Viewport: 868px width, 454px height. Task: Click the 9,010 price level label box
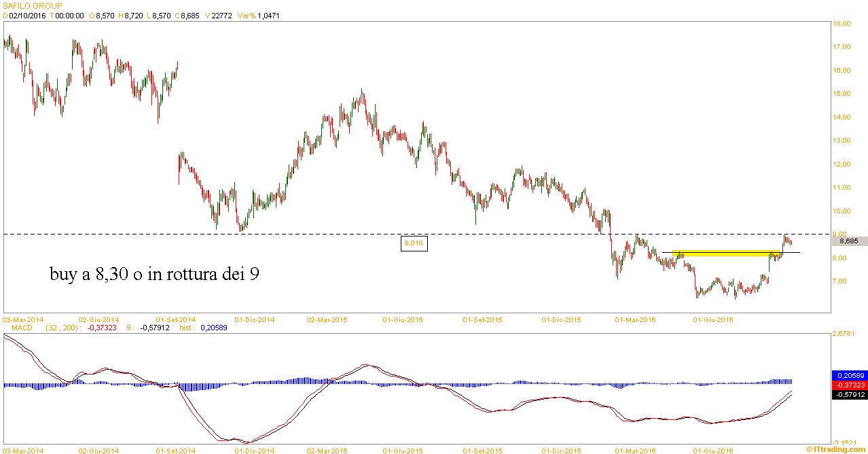click(414, 243)
